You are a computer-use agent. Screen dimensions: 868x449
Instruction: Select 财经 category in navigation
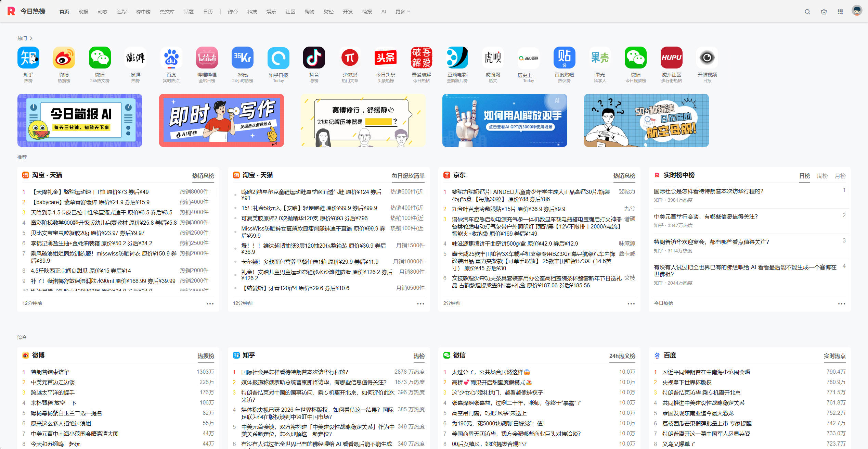click(329, 12)
